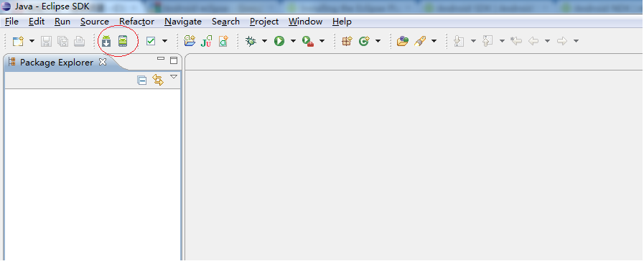Click the New Java Class icon

[364, 41]
